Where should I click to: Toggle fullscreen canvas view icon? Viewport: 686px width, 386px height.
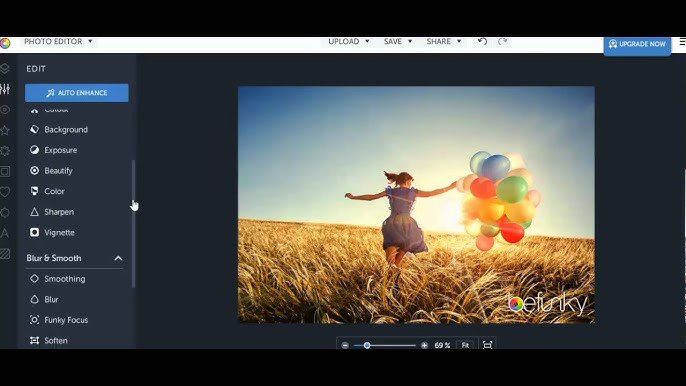(x=487, y=345)
